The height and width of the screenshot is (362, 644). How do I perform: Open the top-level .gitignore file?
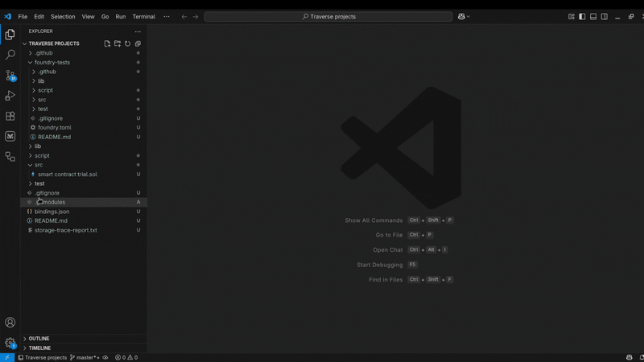coord(84,193)
